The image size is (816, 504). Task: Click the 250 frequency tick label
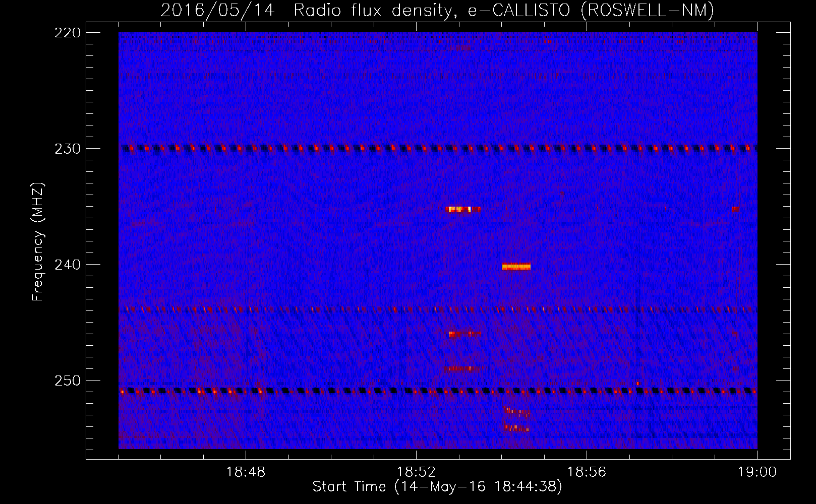click(x=68, y=381)
